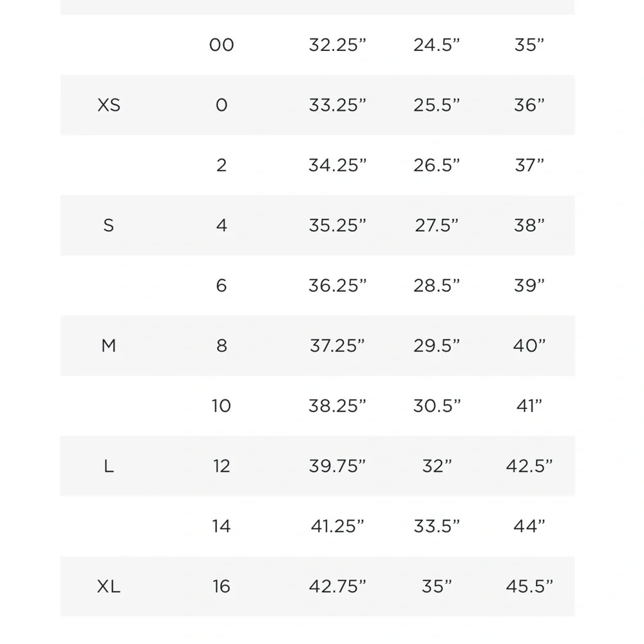Select numeric size 2 cell
Screen dimensions: 644x644
pyautogui.click(x=222, y=165)
